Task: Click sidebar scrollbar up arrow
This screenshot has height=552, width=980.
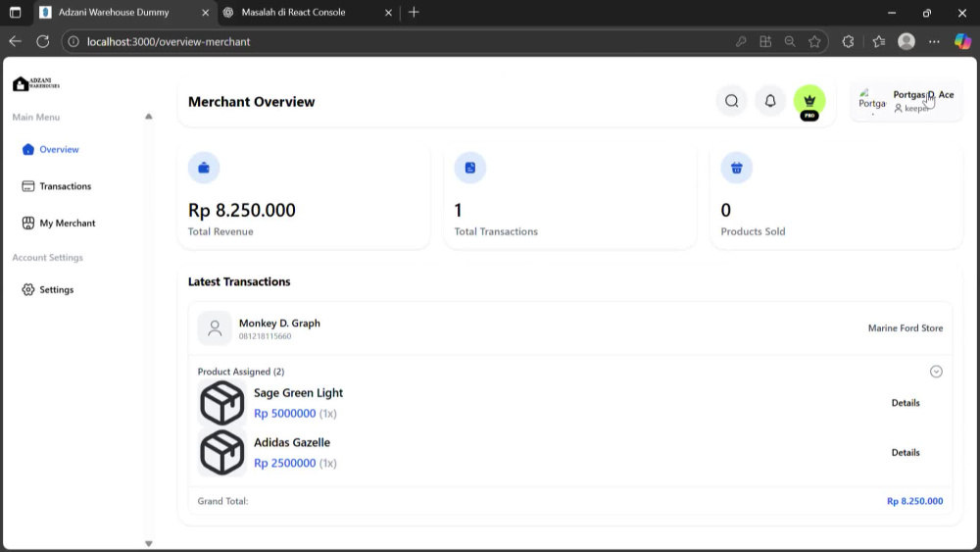Action: click(x=148, y=117)
